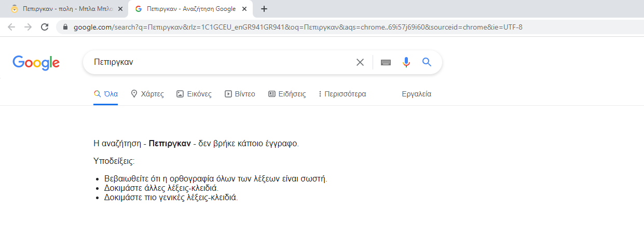Open the Βίντεο results tab
This screenshot has width=644, height=237.
(240, 94)
